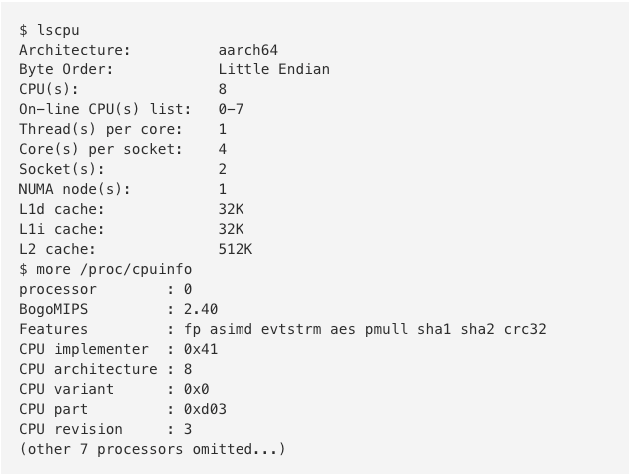Screen dimensions: 629x474
Task: Click the other 7 processors omitted line
Action: point(152,450)
